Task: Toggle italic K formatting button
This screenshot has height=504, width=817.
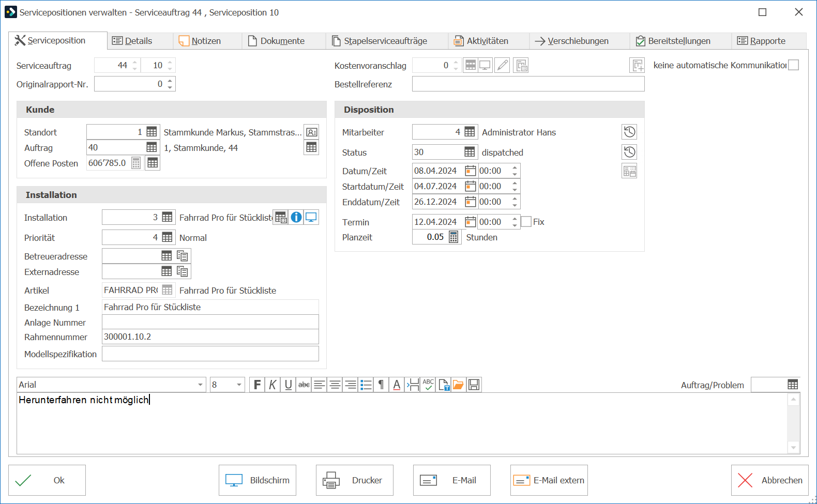Action: click(273, 385)
